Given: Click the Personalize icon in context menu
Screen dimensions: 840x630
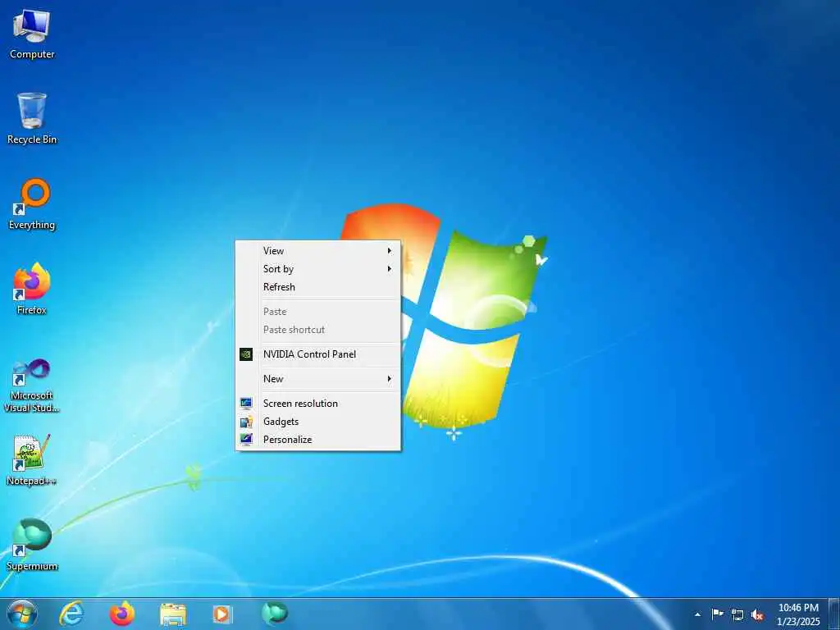Looking at the screenshot, I should click(x=246, y=440).
